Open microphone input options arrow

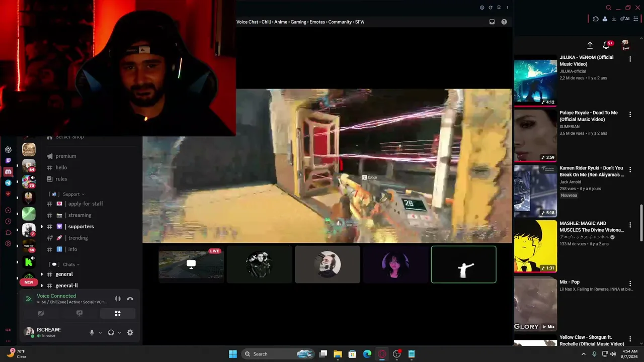(100, 332)
